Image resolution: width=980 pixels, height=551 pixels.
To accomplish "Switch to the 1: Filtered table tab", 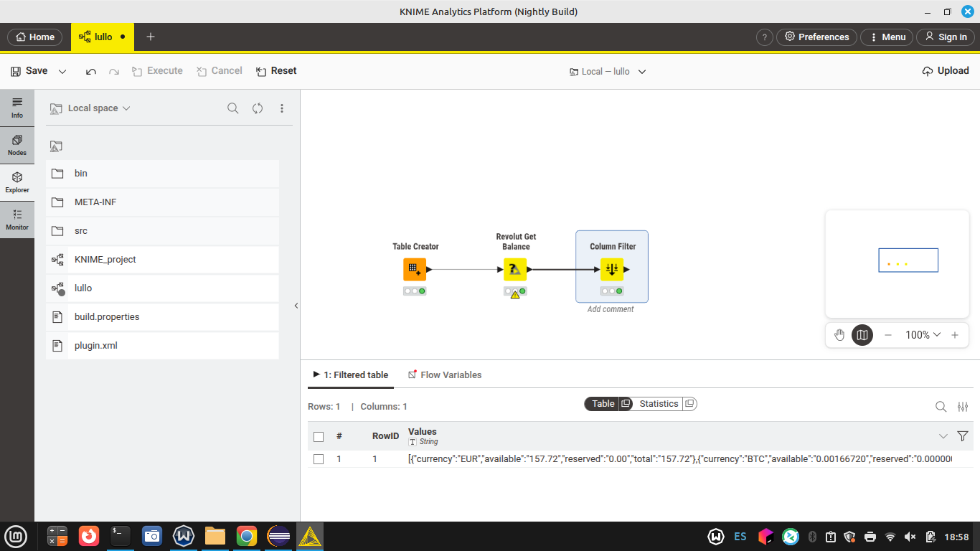I will pyautogui.click(x=351, y=375).
